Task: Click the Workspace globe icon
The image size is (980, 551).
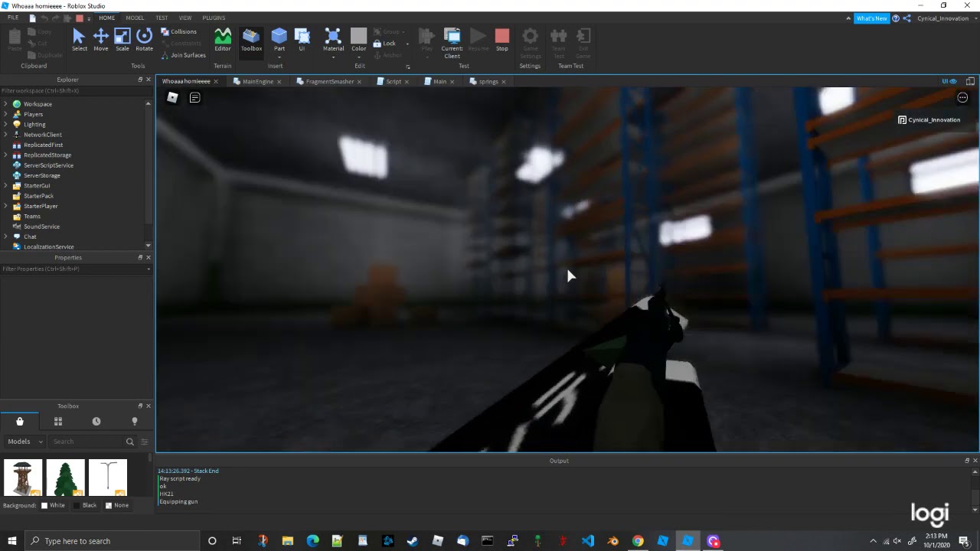Action: tap(17, 104)
